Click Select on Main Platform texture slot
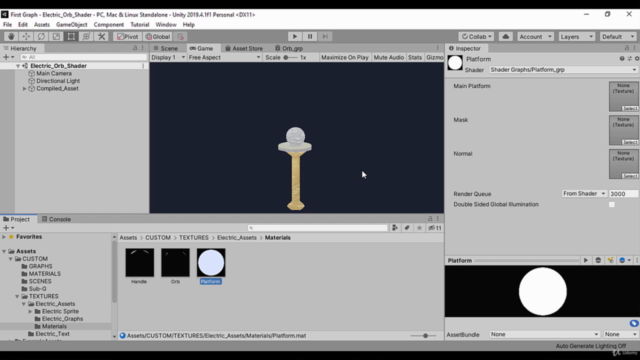The width and height of the screenshot is (640, 360). point(630,109)
